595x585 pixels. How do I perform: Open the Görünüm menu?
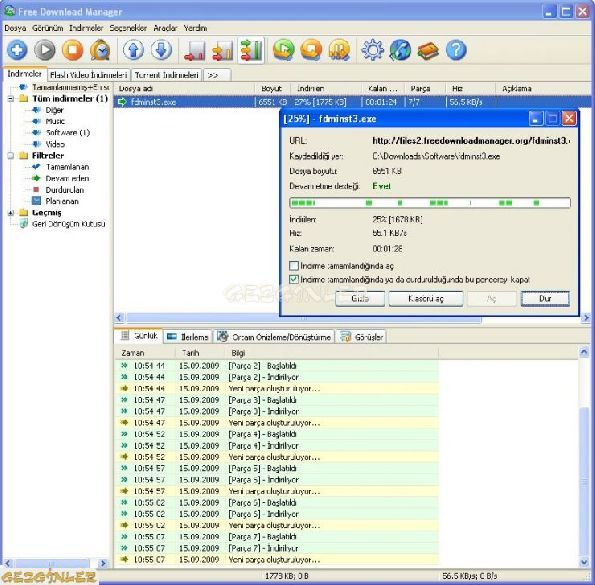click(x=47, y=28)
